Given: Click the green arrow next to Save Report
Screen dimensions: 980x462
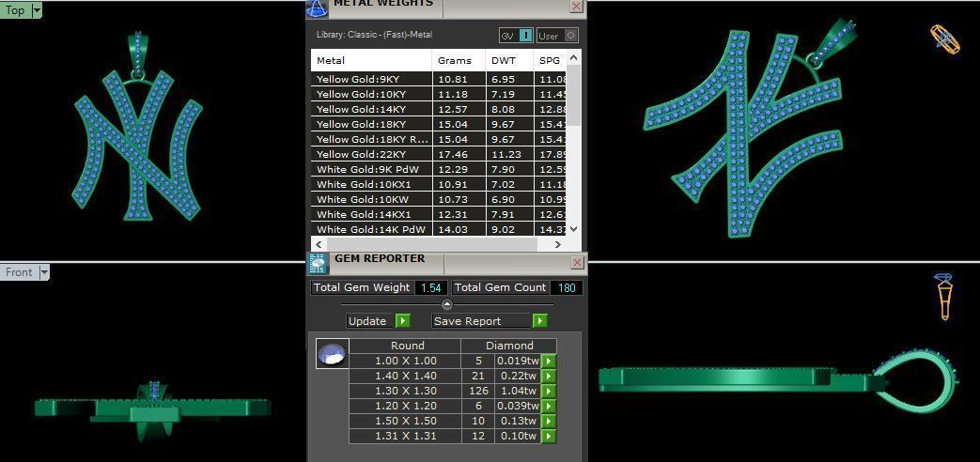Looking at the screenshot, I should point(540,321).
